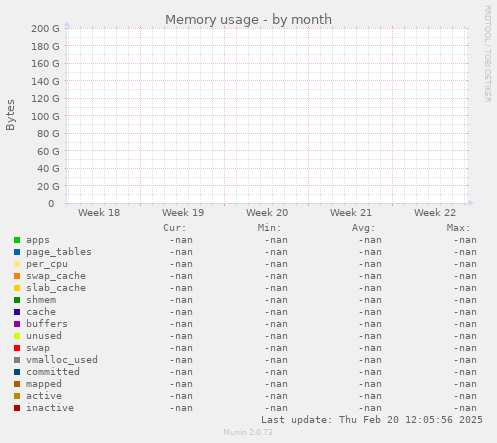This screenshot has height=443, width=497.
Task: Click the 200 G y-axis value
Action: pyautogui.click(x=45, y=29)
